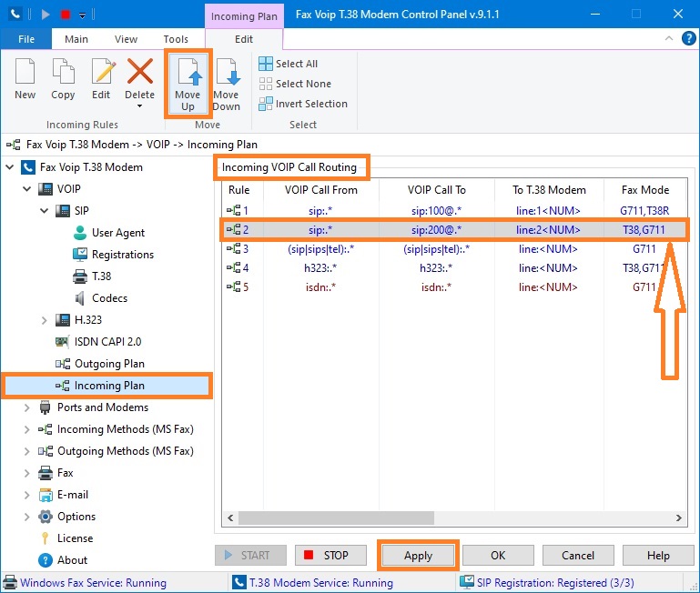700x593 pixels.
Task: Click the red Delete rule icon
Action: (140, 71)
